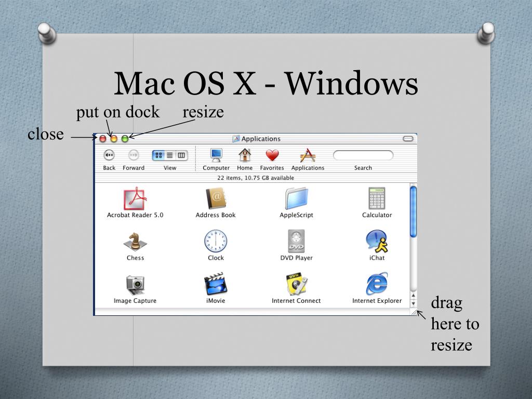The image size is (532, 399).
Task: Zoom window with the green button
Action: pos(125,139)
